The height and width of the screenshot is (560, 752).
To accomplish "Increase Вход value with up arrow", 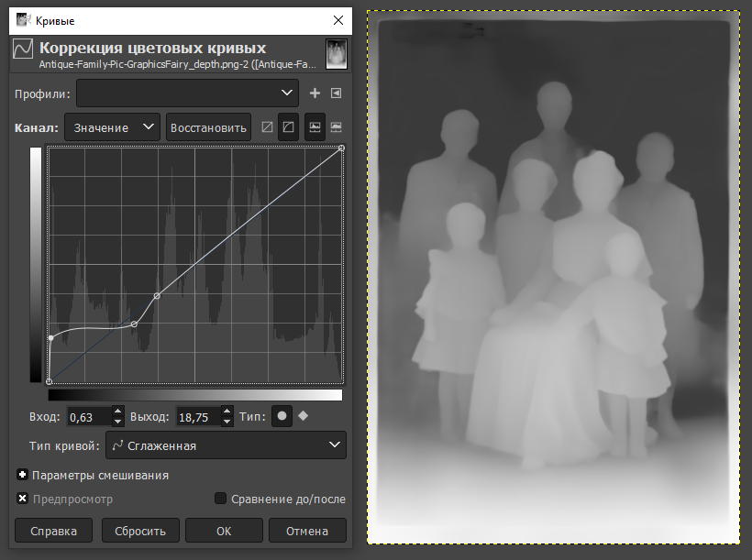I will [x=118, y=412].
